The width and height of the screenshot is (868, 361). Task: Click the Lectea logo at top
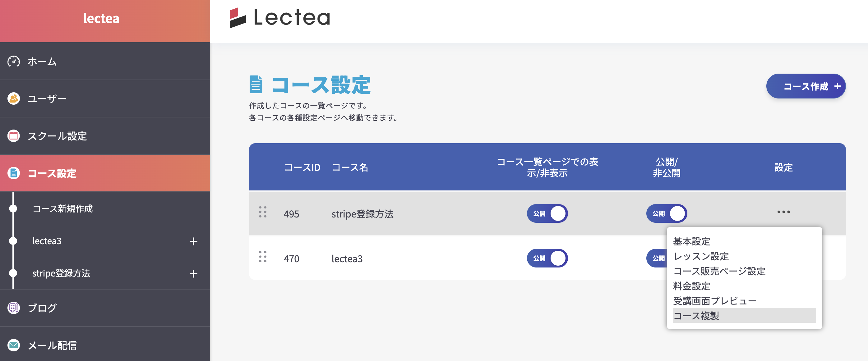280,17
